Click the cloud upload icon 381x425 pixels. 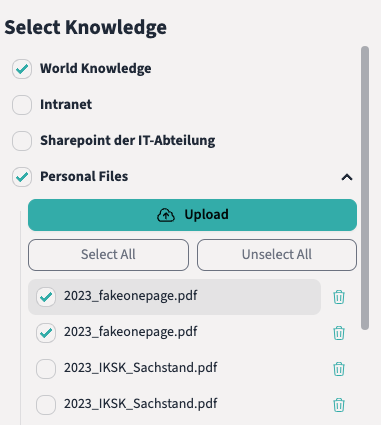click(x=166, y=215)
